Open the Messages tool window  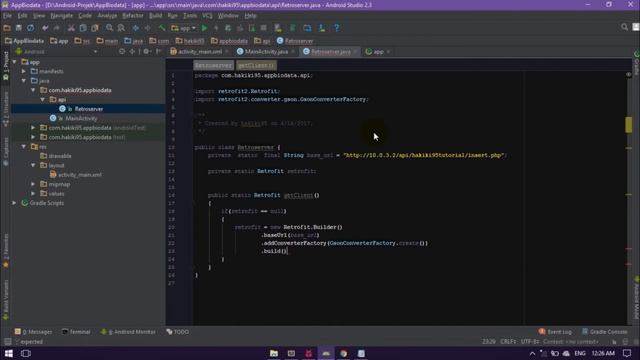[x=34, y=332]
